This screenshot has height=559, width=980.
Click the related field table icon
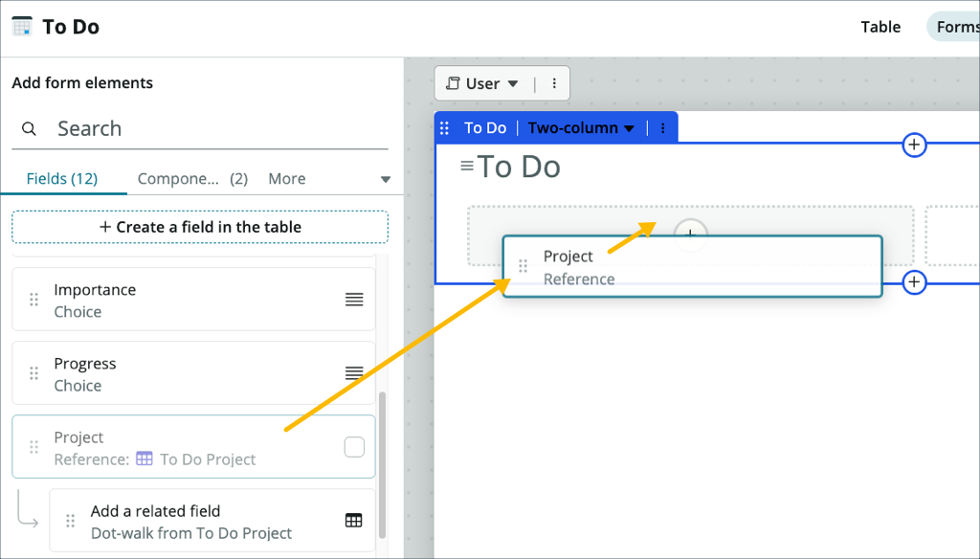click(354, 521)
